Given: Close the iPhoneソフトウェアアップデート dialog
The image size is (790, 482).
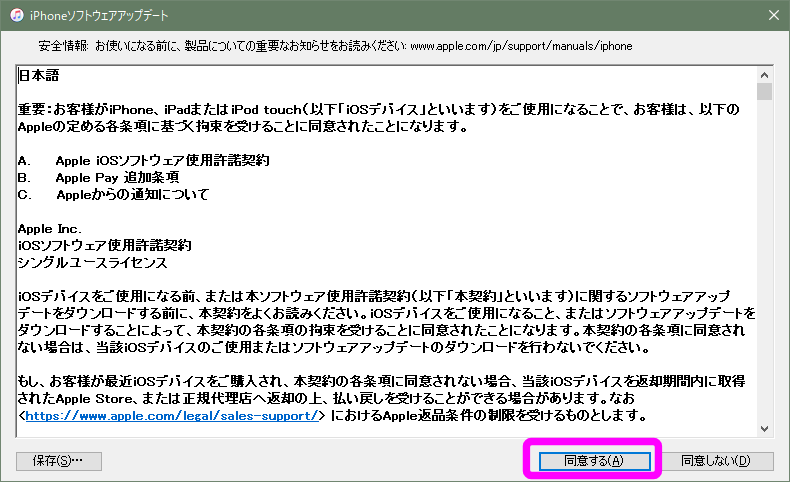Looking at the screenshot, I should pyautogui.click(x=774, y=15).
